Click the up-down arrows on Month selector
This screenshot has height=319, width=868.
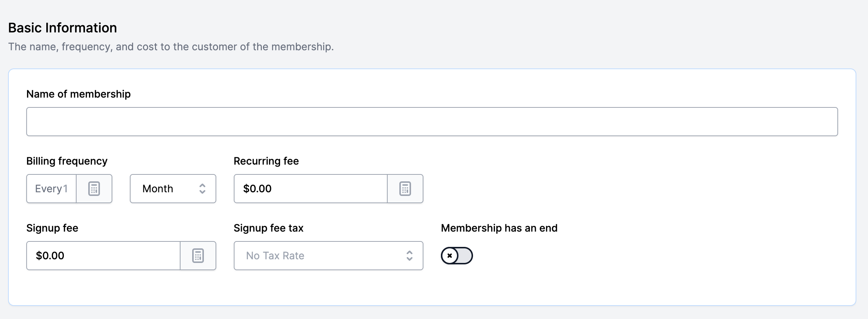coord(202,189)
